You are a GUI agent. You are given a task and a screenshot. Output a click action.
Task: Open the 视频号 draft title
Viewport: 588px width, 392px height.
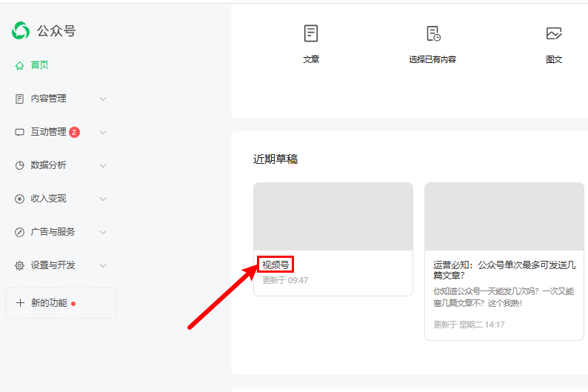275,265
